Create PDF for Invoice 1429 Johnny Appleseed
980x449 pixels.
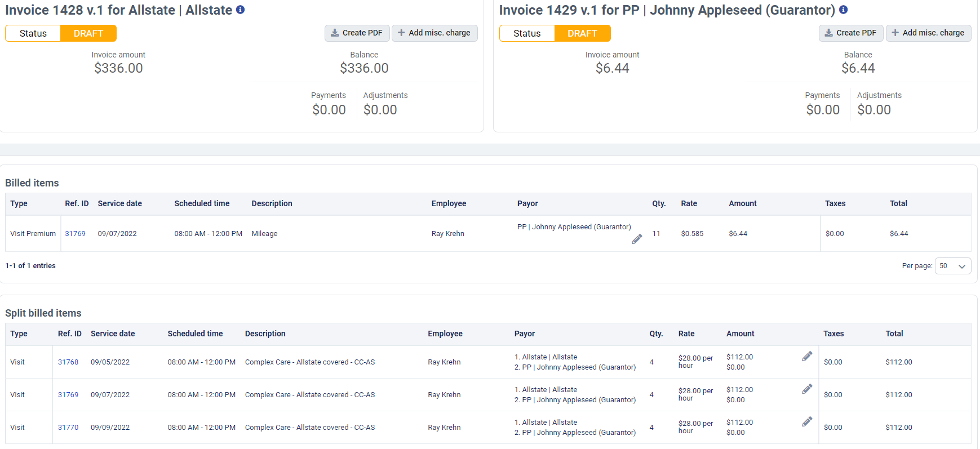850,33
